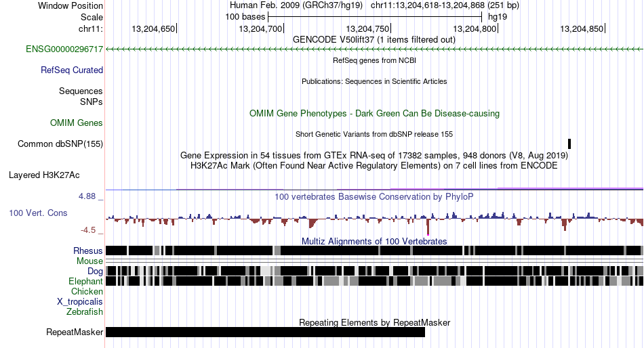Image resolution: width=644 pixels, height=348 pixels.
Task: Click the OMIM Gene Phenotypes title
Action: [x=374, y=114]
